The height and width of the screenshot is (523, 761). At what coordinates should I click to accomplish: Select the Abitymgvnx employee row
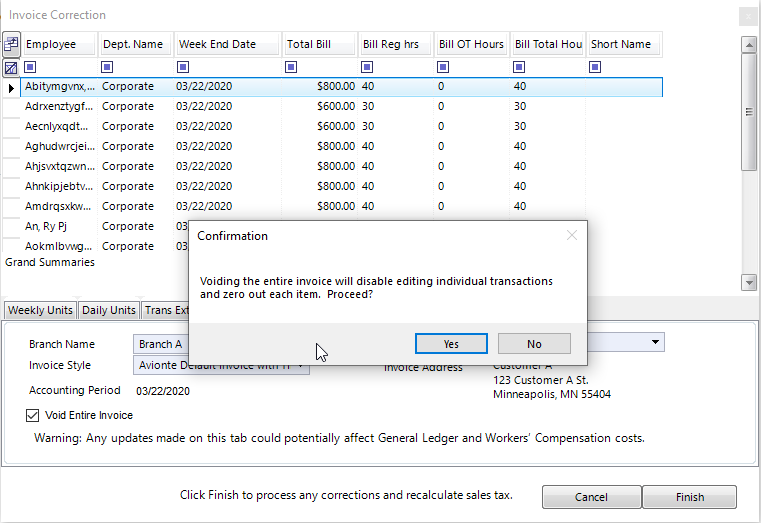pos(341,86)
